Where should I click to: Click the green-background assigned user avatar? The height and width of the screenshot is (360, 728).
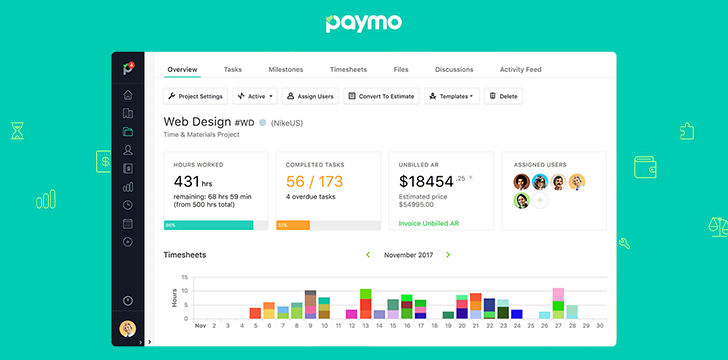pyautogui.click(x=521, y=201)
